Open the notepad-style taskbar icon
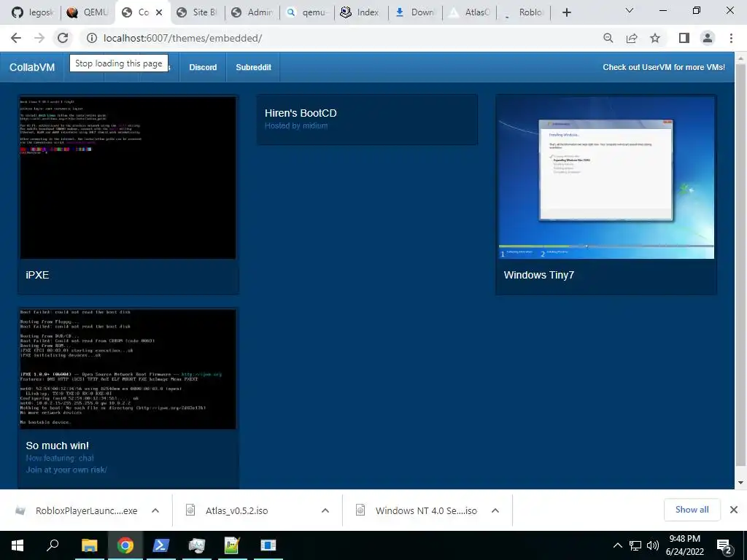Image resolution: width=747 pixels, height=560 pixels. 232,545
